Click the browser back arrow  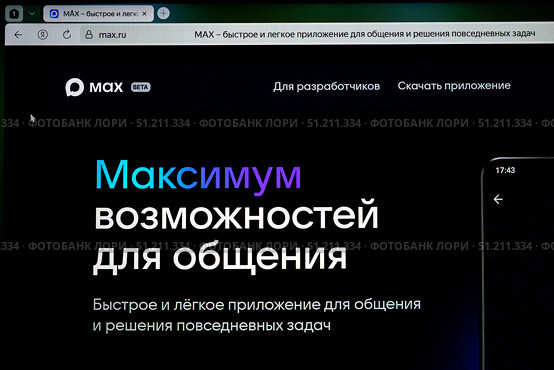click(x=18, y=35)
